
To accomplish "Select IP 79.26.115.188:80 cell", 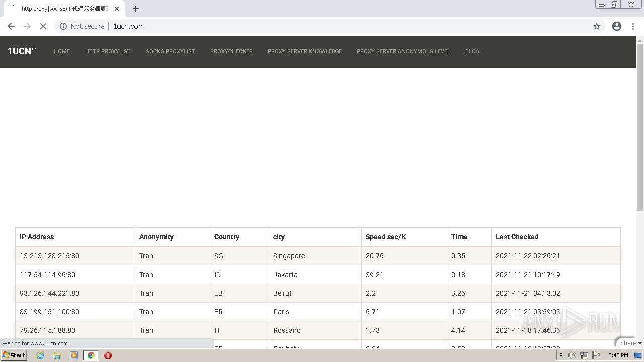I will 75,330.
